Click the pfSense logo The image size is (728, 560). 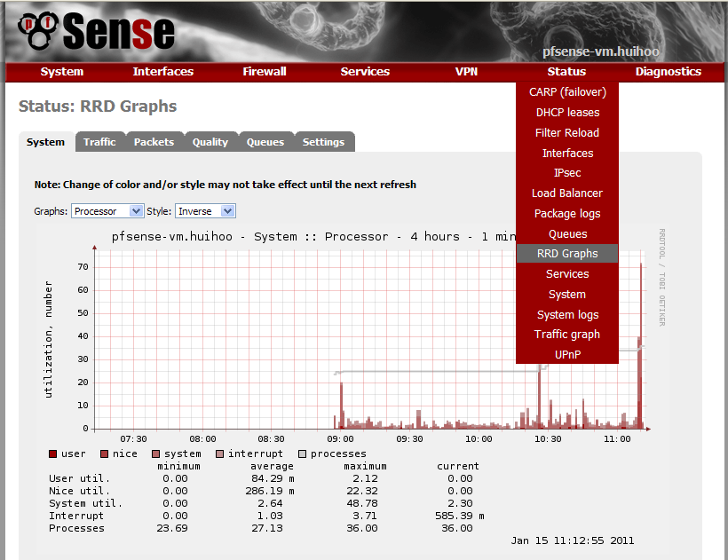[96, 31]
